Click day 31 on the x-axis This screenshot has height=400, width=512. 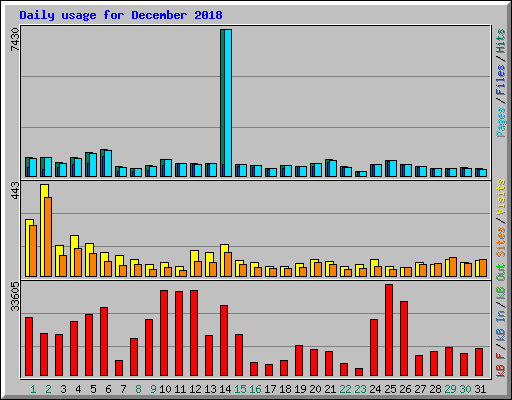pos(480,389)
